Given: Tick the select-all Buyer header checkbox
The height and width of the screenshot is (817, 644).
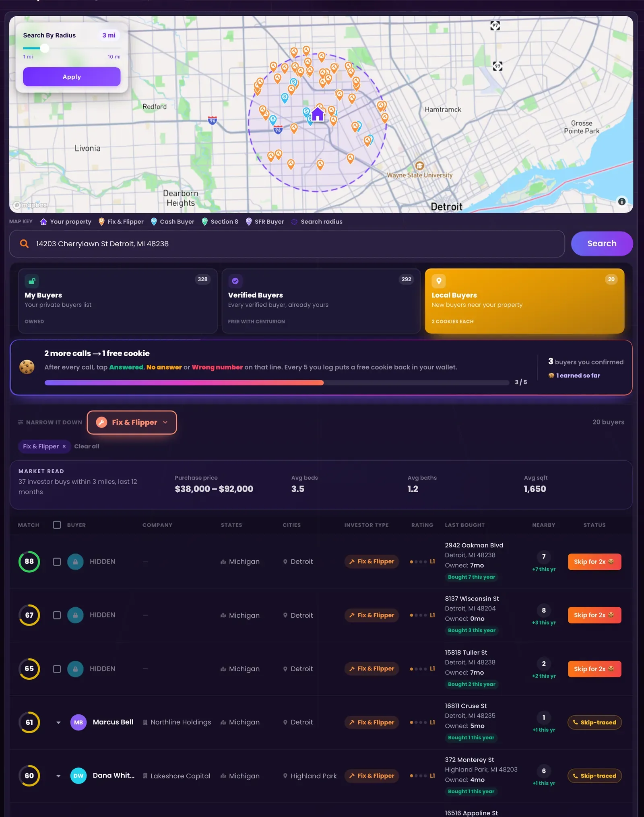Looking at the screenshot, I should (57, 525).
